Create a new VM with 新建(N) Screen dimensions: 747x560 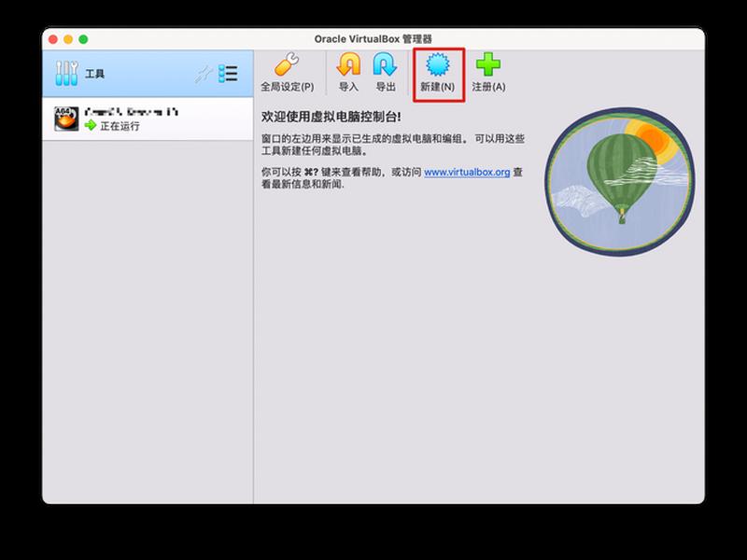point(437,73)
